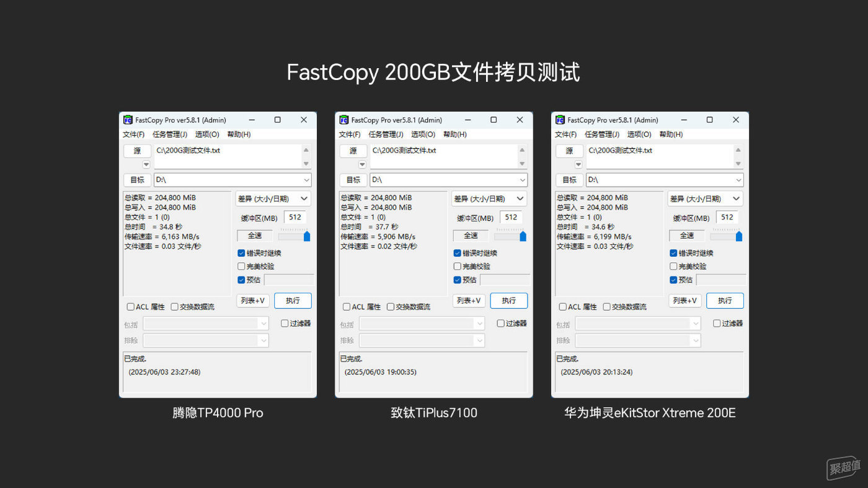Click timestamp (2025/06/03 19:00:35)
Image resolution: width=868 pixels, height=488 pixels.
point(381,372)
